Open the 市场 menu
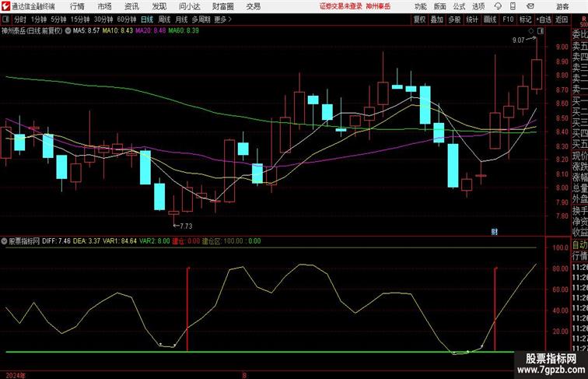The width and height of the screenshot is (588, 379). point(105,6)
